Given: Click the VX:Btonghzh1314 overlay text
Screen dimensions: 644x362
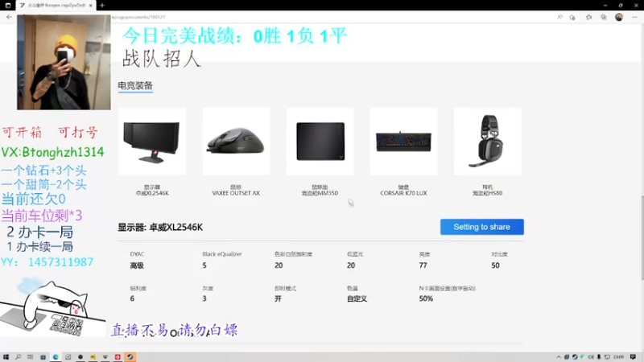Looking at the screenshot, I should pyautogui.click(x=52, y=152).
